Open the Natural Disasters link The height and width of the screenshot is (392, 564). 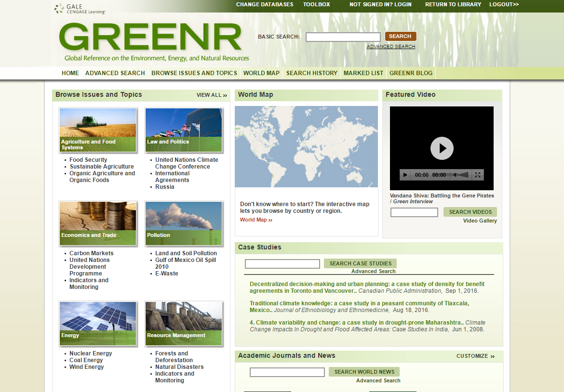[179, 367]
